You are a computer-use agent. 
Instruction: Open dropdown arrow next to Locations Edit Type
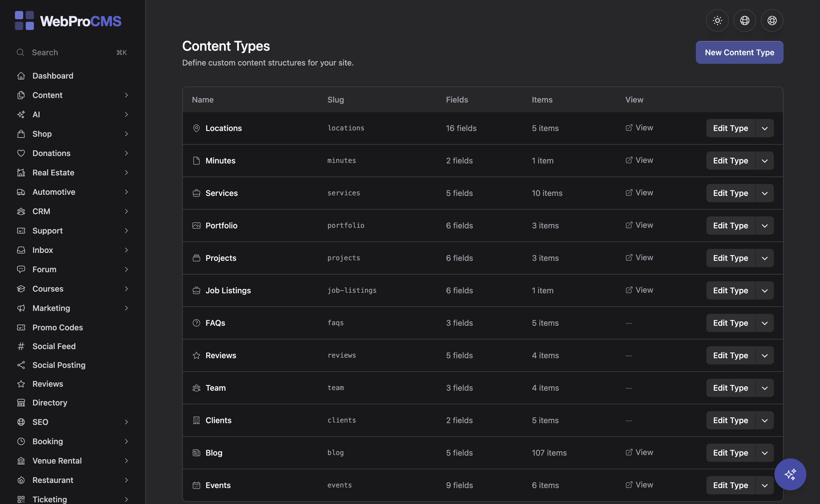(764, 128)
